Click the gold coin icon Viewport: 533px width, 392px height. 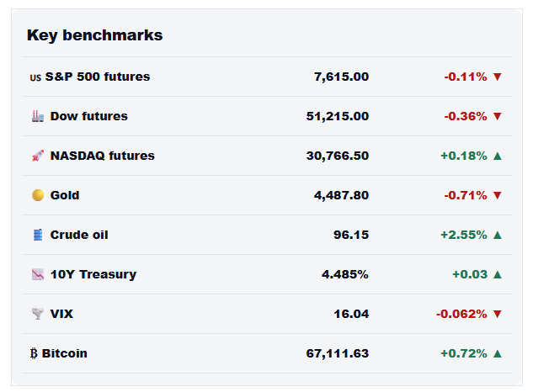click(x=38, y=195)
